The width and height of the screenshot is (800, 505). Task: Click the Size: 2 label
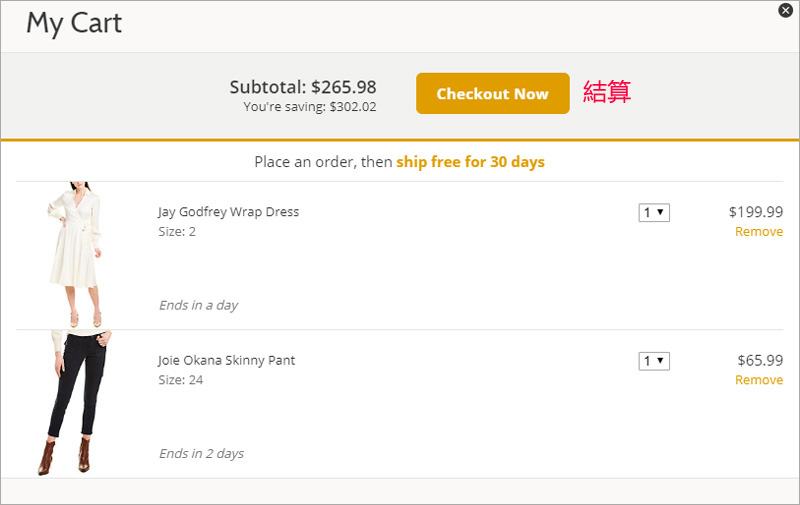[177, 232]
